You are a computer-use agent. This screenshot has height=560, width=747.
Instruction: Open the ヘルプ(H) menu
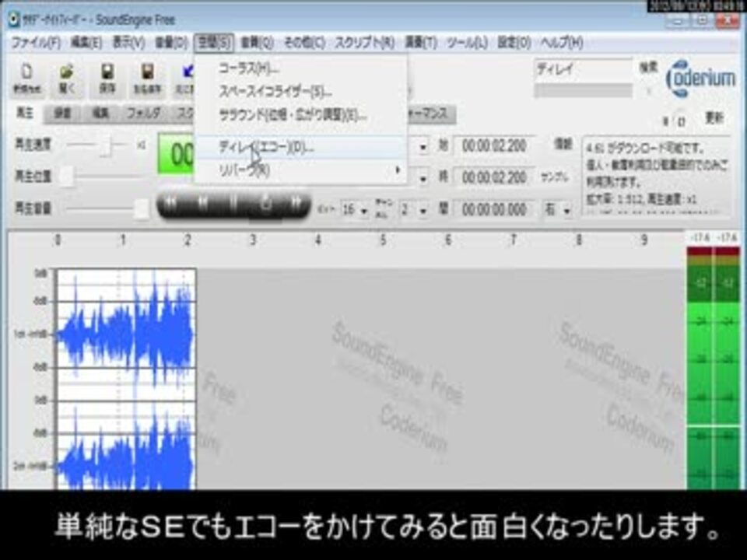pyautogui.click(x=562, y=43)
